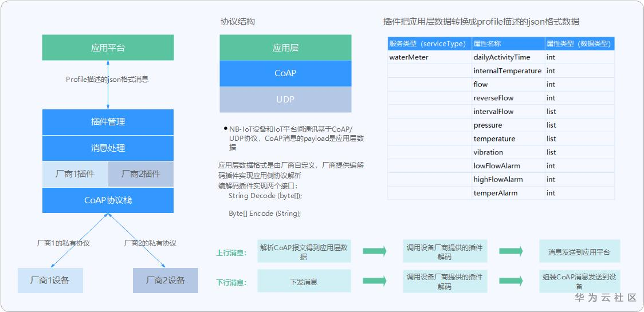The width and height of the screenshot is (644, 312).
Task: Select the CoAP协议栈 block
Action: (108, 200)
